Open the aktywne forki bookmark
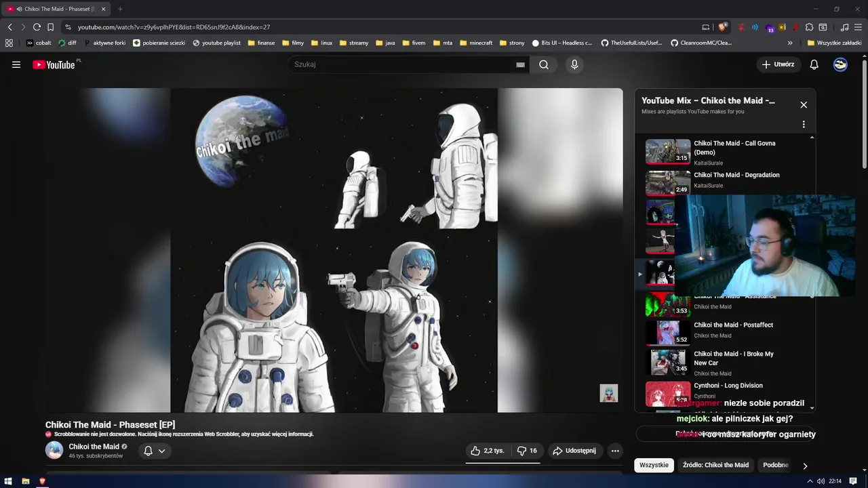 pyautogui.click(x=104, y=43)
